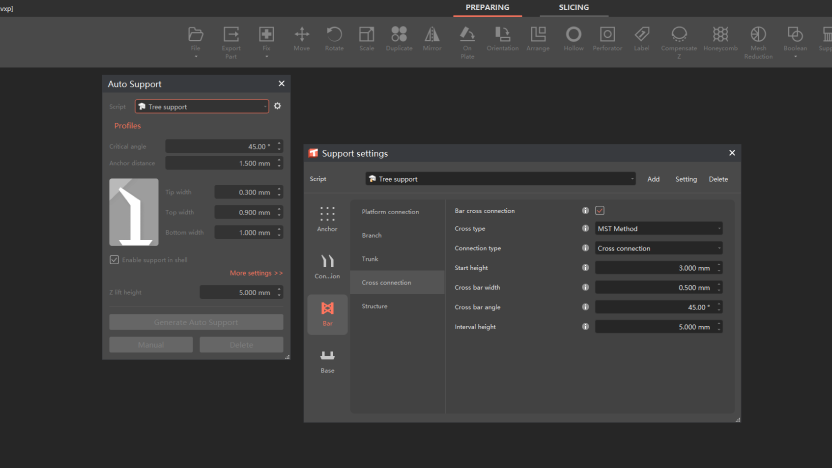
Task: Select the Mesh Reduction tool
Action: pos(758,42)
